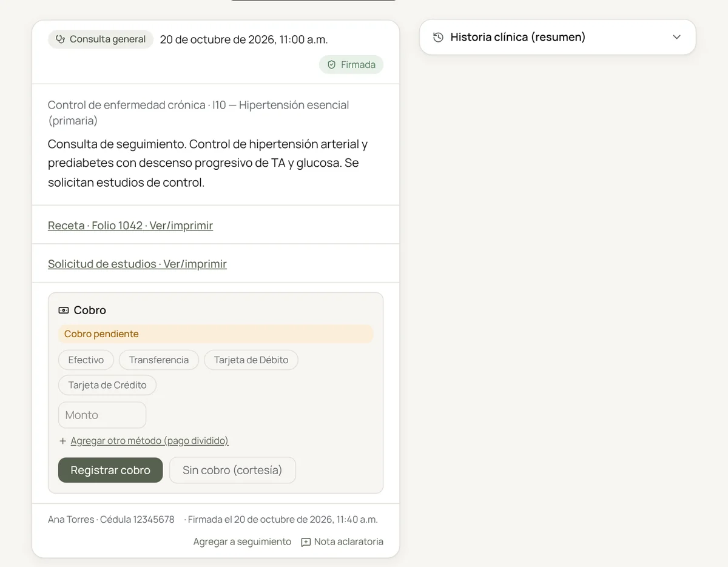Open Agregar otro método (pago dividido) link
This screenshot has width=728, height=567.
coord(149,441)
